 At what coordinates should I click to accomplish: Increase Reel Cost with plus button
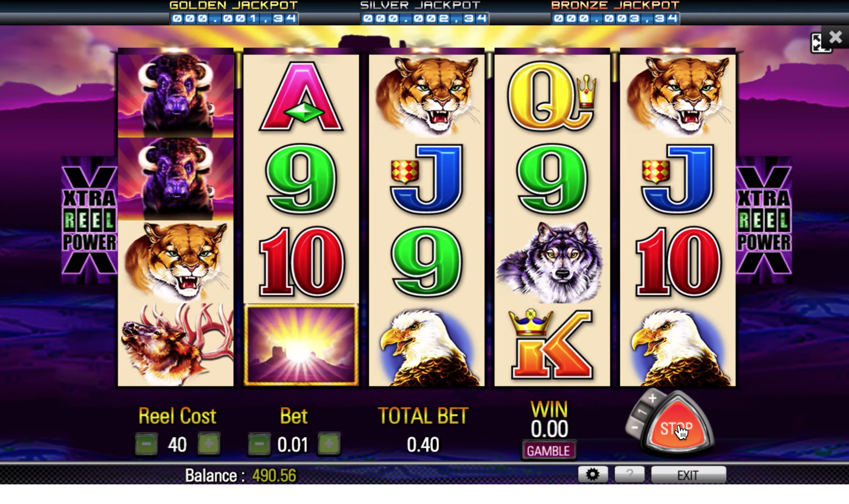pyautogui.click(x=208, y=444)
